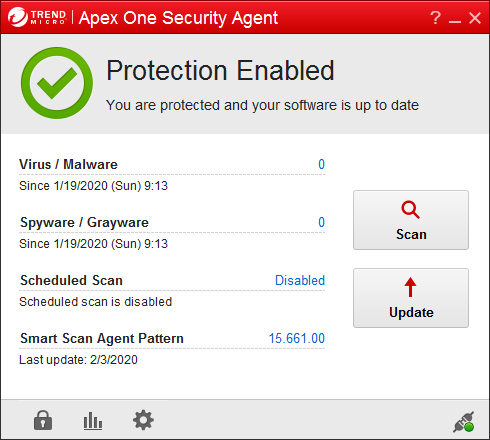The width and height of the screenshot is (490, 440).
Task: Open the help question mark icon
Action: point(435,17)
